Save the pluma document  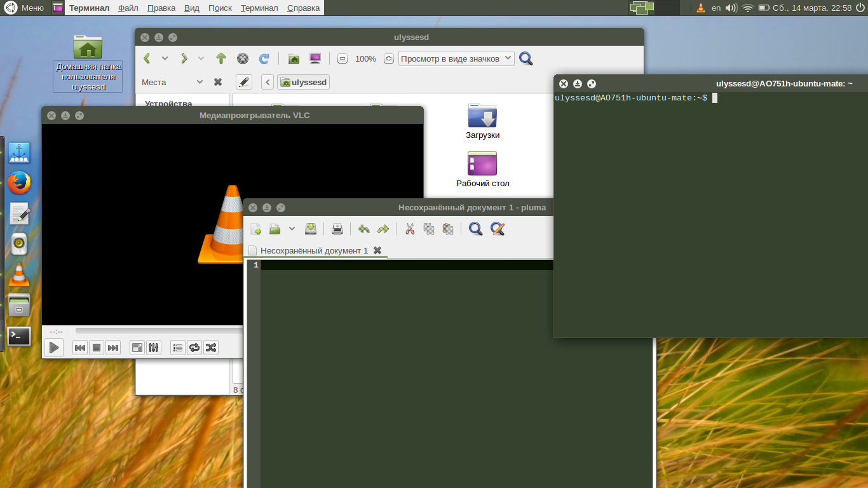[x=311, y=229]
